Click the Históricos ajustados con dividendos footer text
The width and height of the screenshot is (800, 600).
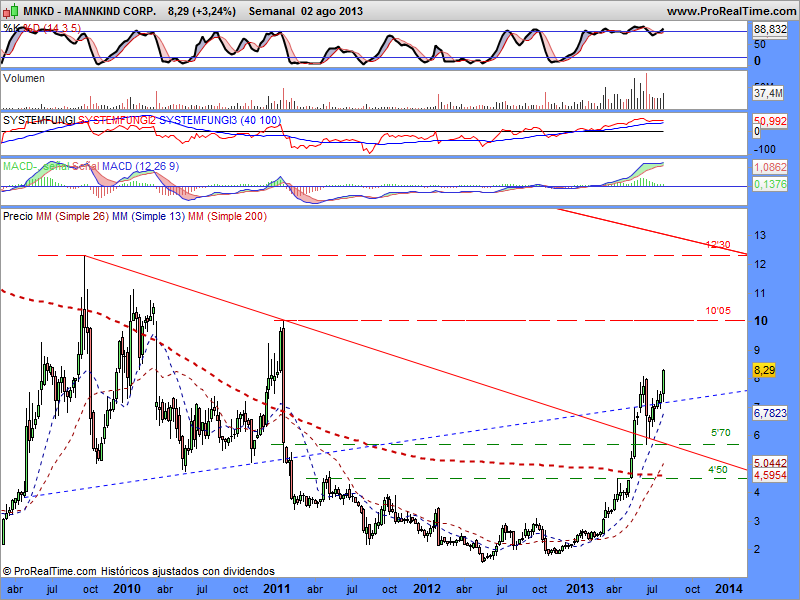pyautogui.click(x=187, y=571)
